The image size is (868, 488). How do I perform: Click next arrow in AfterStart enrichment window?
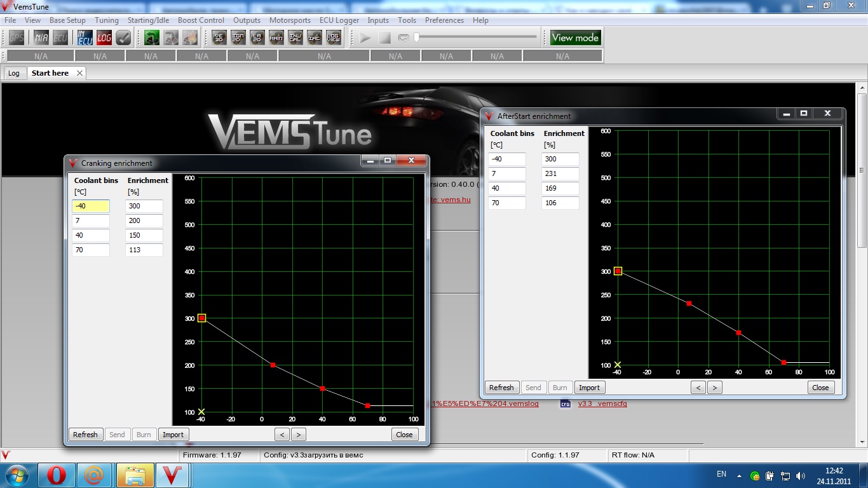tap(715, 388)
